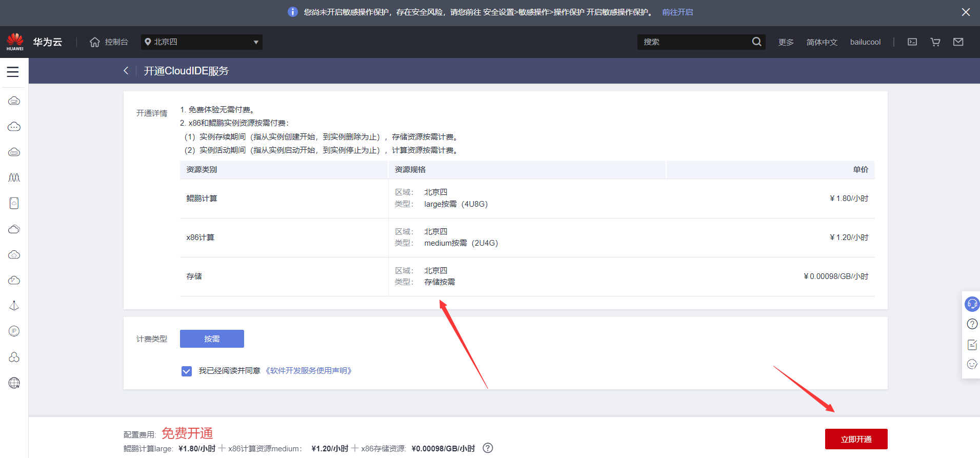Click the 开通CloudIDE服务 page title

(186, 71)
